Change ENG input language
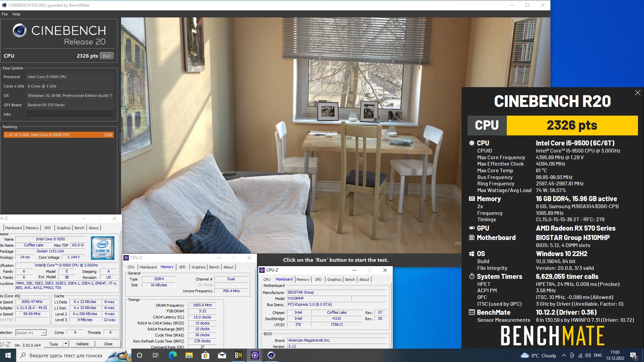Viewport: 644px width, 362px height. [x=598, y=355]
